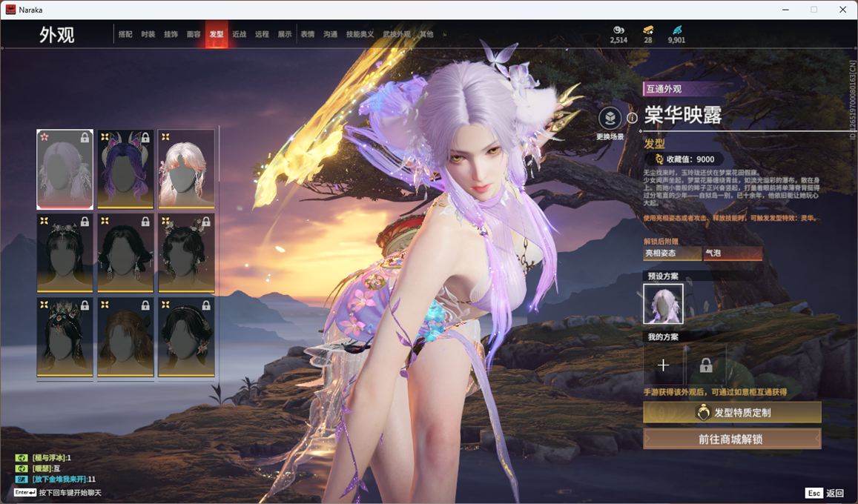Screen dimensions: 858x504
Task: Select the white-pink long hair hairstyle card
Action: [186, 170]
